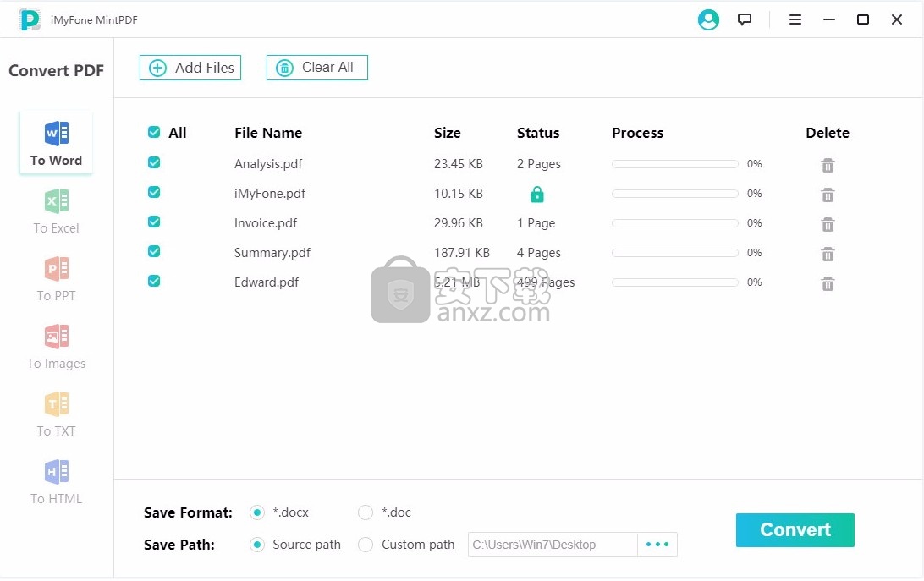
Task: Click the Invoice.pdf progress bar
Action: pyautogui.click(x=674, y=222)
